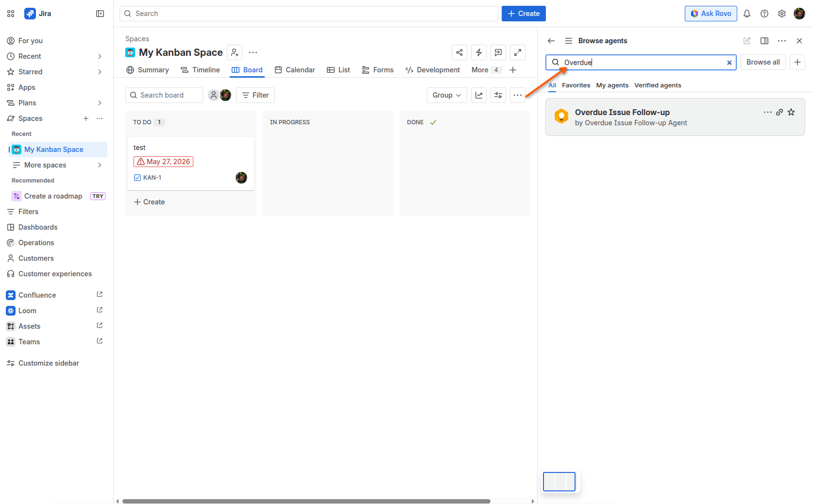Open more options for Overdue Issue Follow-up agent

(768, 112)
